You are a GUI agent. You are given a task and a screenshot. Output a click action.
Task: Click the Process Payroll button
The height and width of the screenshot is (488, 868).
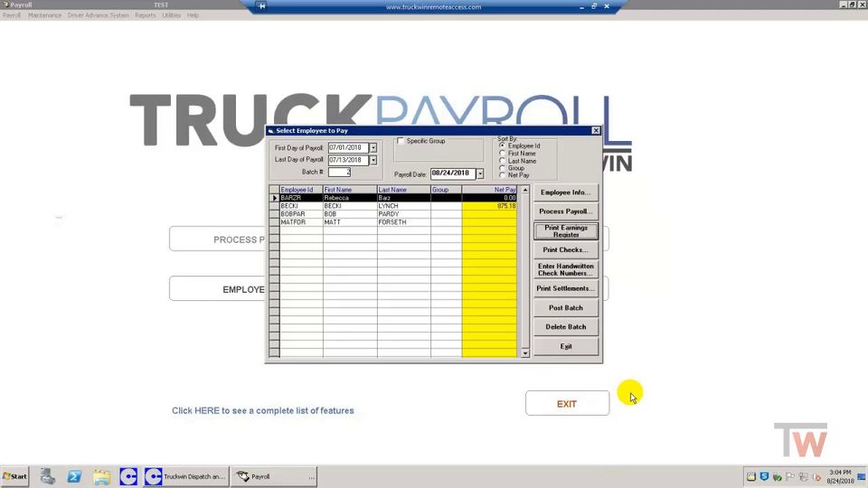[x=566, y=211]
